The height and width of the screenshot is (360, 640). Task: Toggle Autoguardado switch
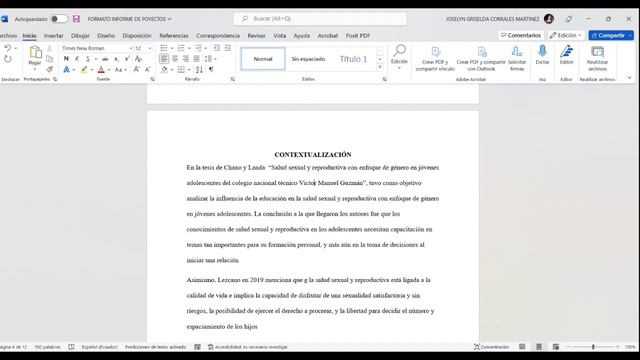[59, 19]
